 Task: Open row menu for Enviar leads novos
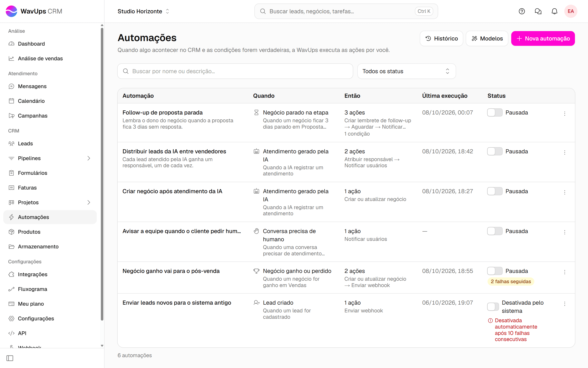pos(565,304)
